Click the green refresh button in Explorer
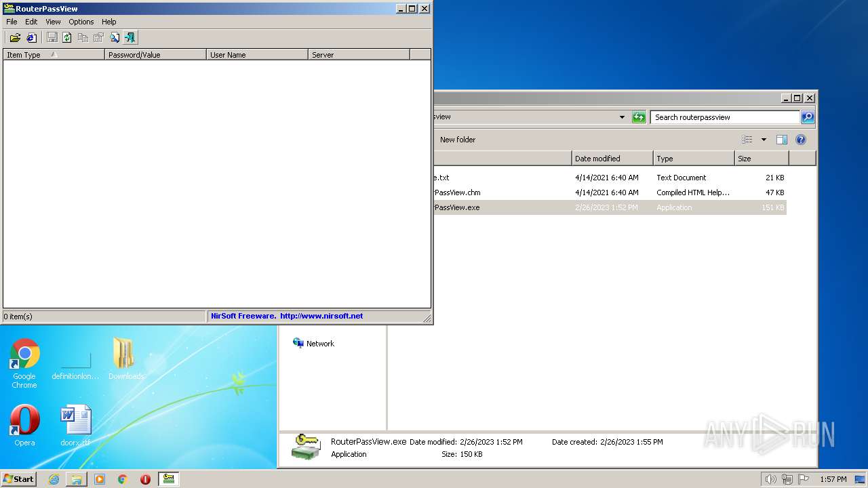This screenshot has width=868, height=488. pos(639,117)
